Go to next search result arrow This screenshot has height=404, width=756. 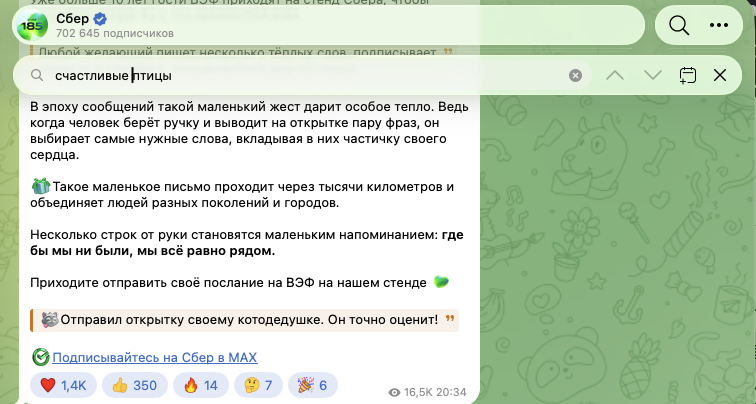[x=652, y=75]
